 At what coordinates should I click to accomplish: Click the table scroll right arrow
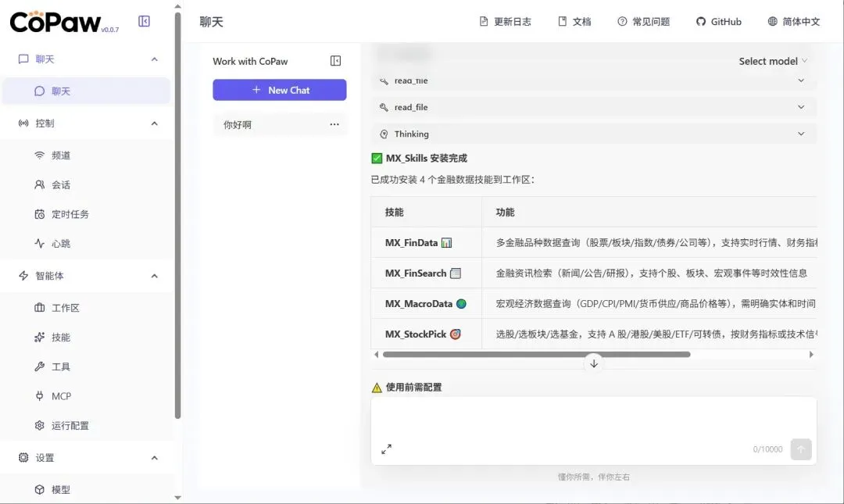coord(811,354)
